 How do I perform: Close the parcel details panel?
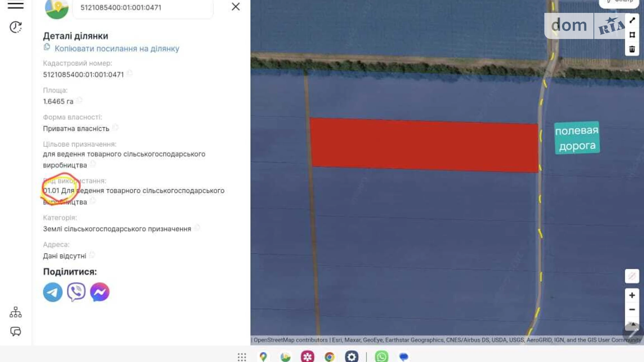[x=236, y=7]
